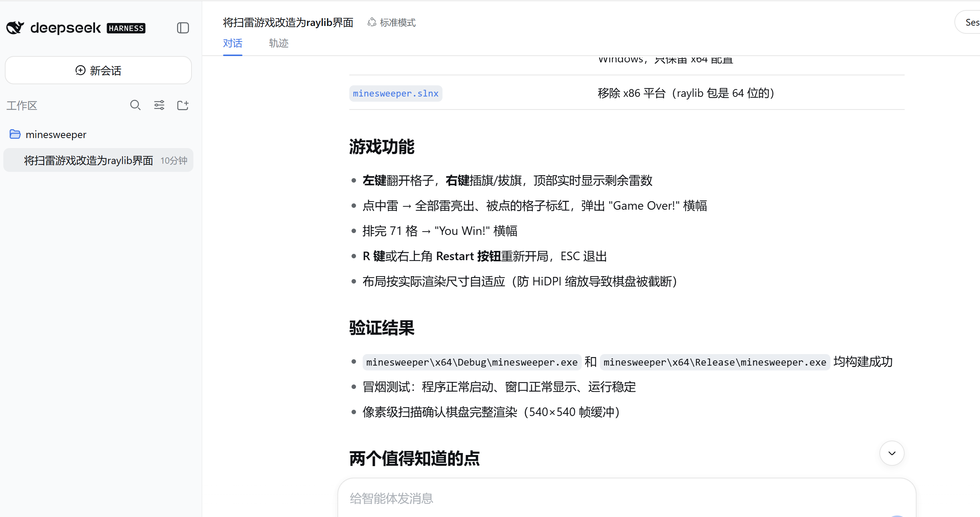Click the DeepSeek whale logo icon

15,28
